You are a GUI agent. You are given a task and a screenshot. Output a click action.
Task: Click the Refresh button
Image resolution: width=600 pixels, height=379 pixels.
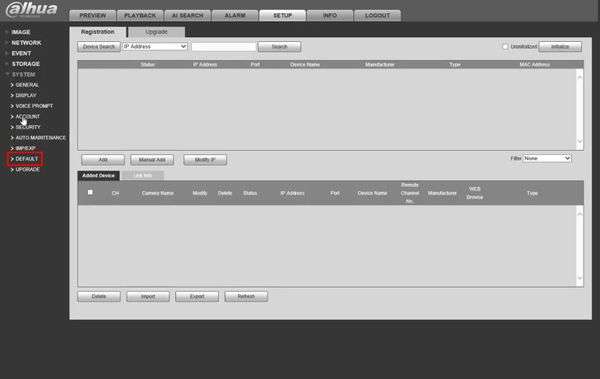point(246,296)
